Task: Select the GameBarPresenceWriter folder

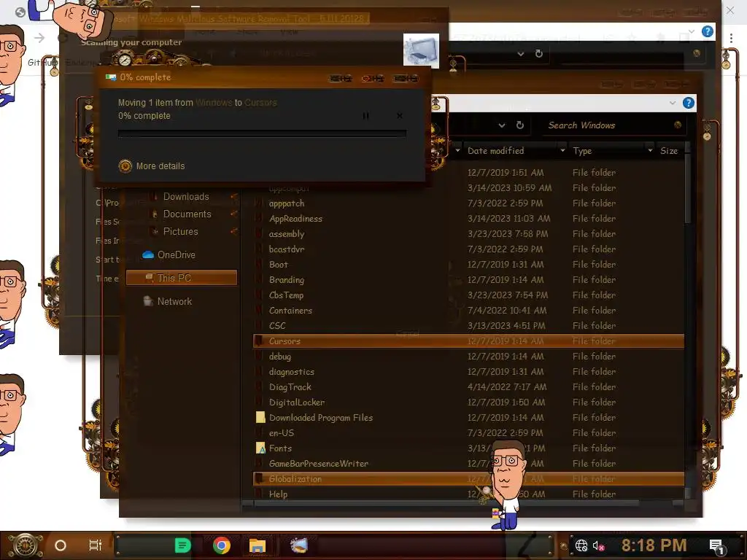Action: (x=318, y=463)
